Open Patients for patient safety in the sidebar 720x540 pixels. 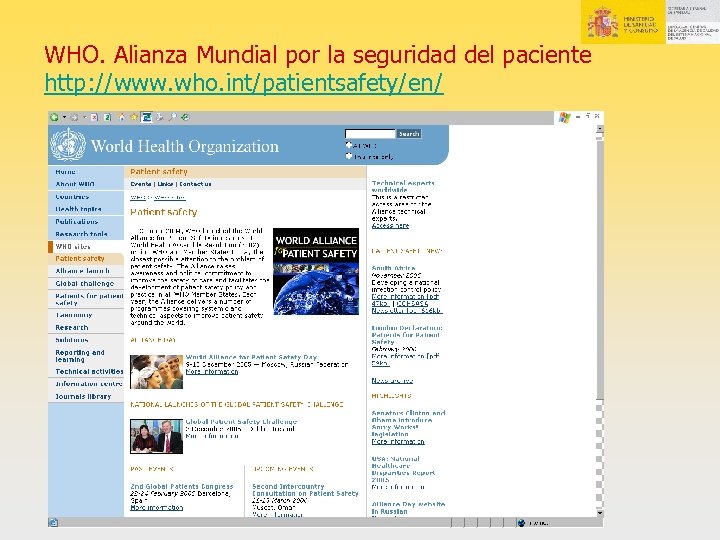(x=90, y=299)
